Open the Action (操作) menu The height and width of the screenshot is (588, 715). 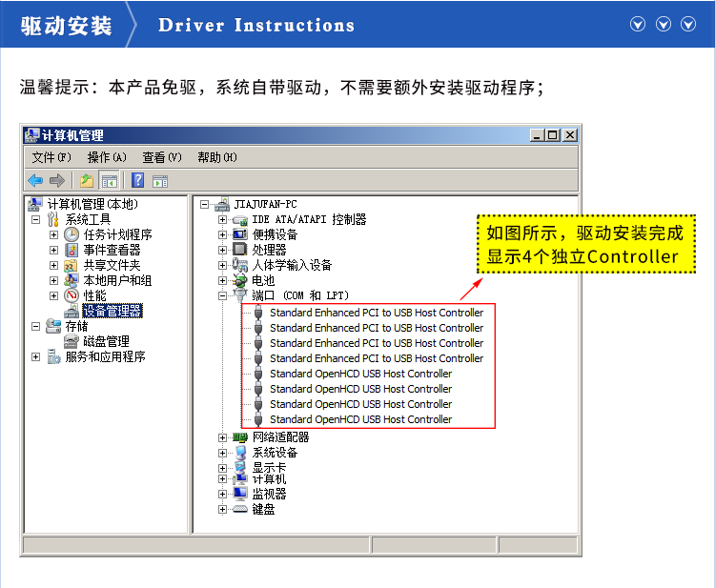point(106,157)
